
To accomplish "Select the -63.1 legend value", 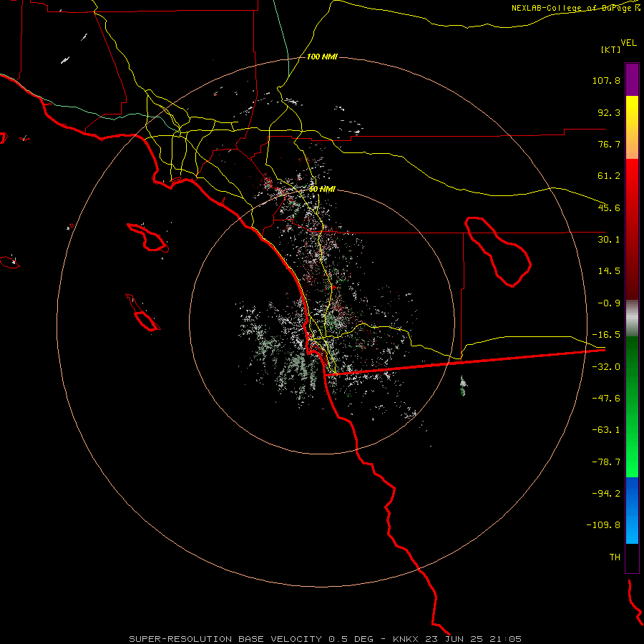I will tap(606, 430).
